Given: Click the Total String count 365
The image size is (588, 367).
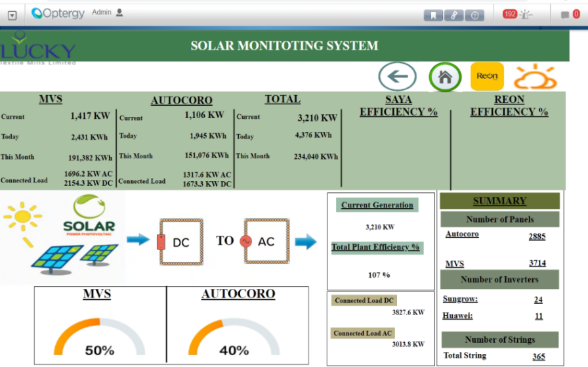Looking at the screenshot, I should pyautogui.click(x=539, y=356).
